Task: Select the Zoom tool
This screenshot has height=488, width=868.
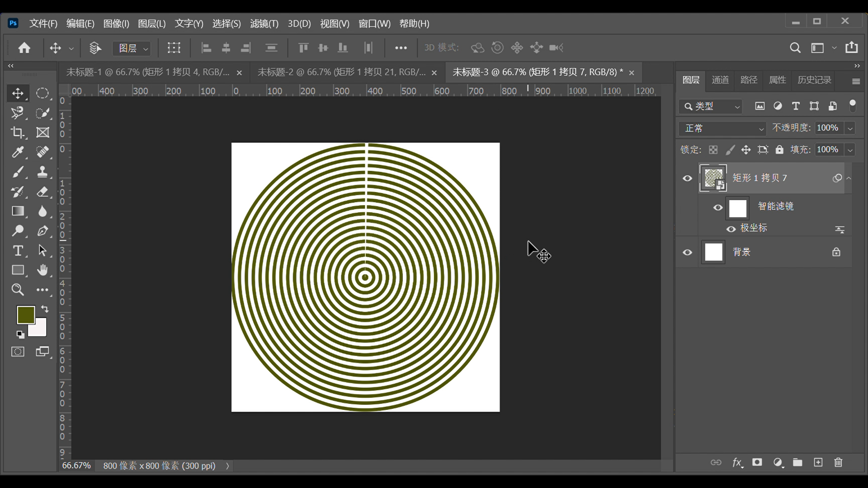Action: pyautogui.click(x=18, y=290)
